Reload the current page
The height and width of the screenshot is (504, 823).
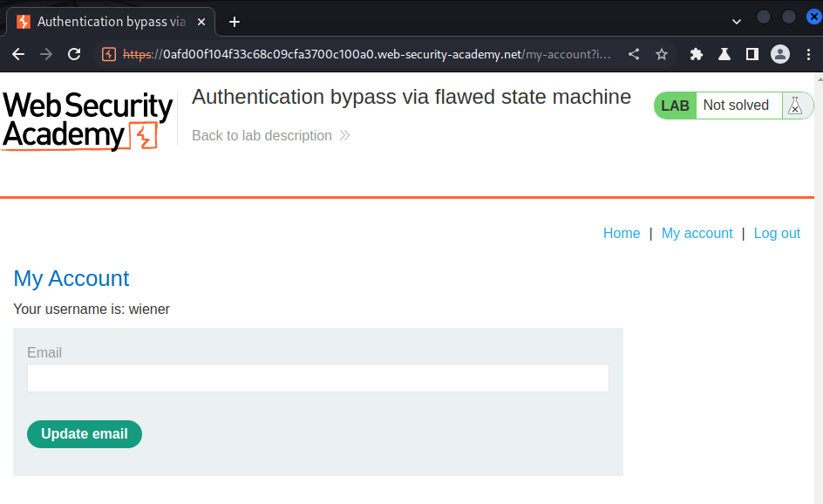pyautogui.click(x=74, y=54)
